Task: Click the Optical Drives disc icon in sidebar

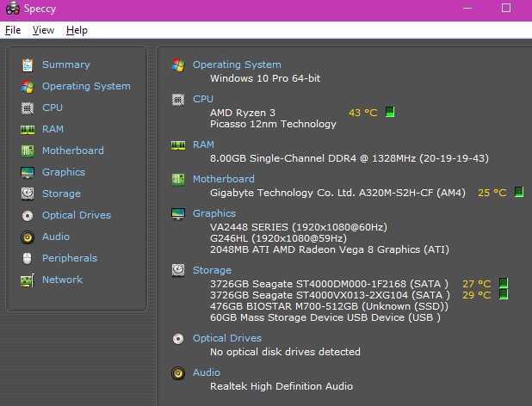Action: pyautogui.click(x=28, y=215)
